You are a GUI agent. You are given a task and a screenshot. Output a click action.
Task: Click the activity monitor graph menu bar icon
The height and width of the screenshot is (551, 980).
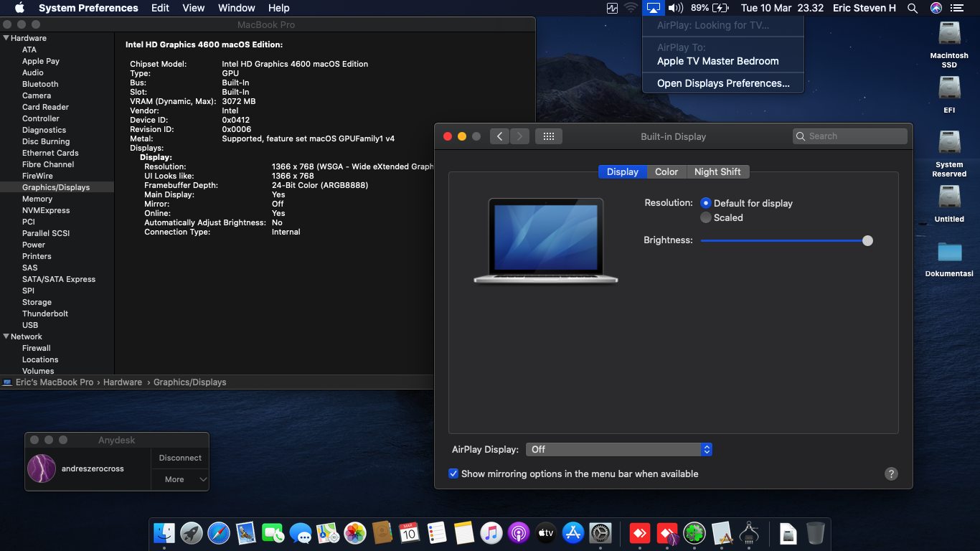pos(612,8)
